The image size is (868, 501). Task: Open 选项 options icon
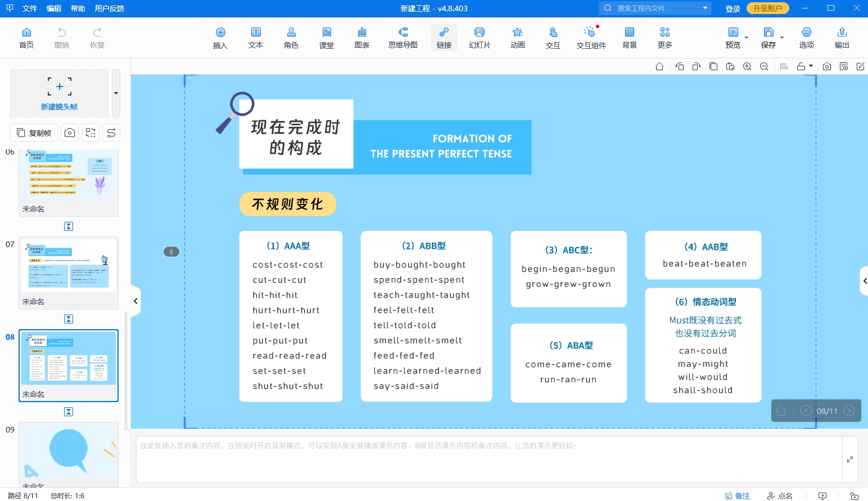[x=807, y=38]
